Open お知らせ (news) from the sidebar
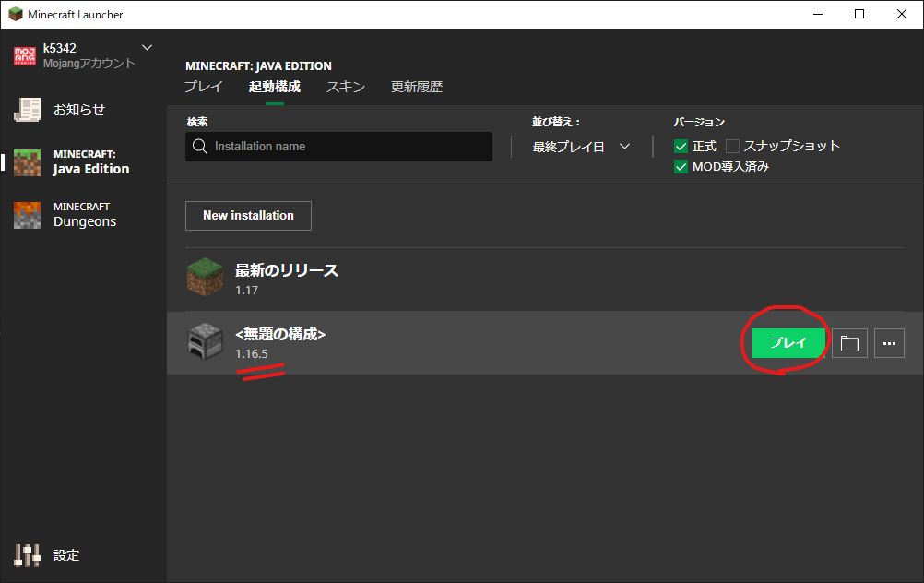This screenshot has width=924, height=583. coord(28,109)
